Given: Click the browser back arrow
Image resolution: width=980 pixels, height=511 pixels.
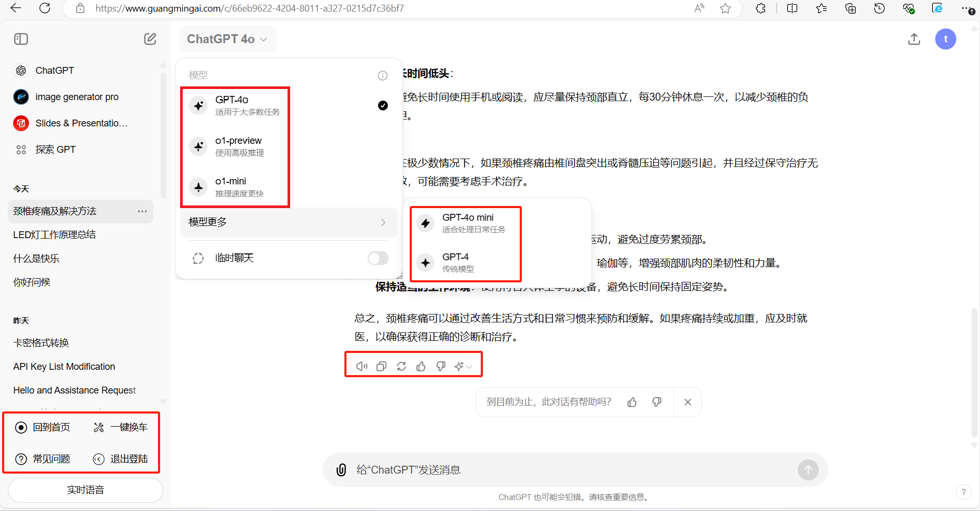Looking at the screenshot, I should [16, 8].
